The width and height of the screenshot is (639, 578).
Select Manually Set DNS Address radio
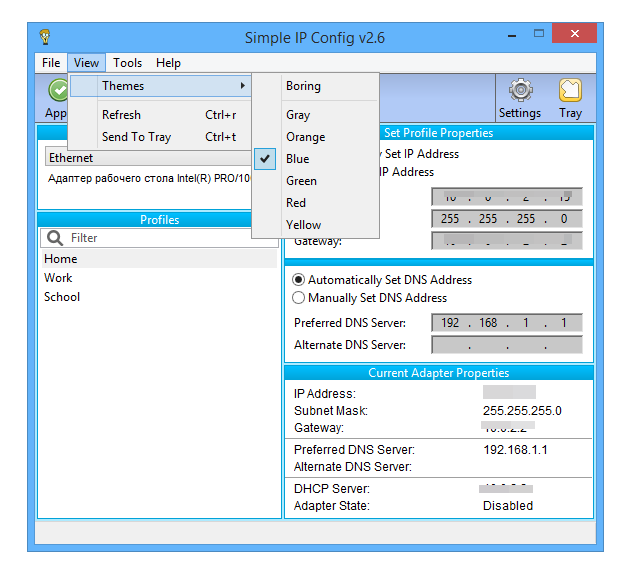tap(298, 298)
